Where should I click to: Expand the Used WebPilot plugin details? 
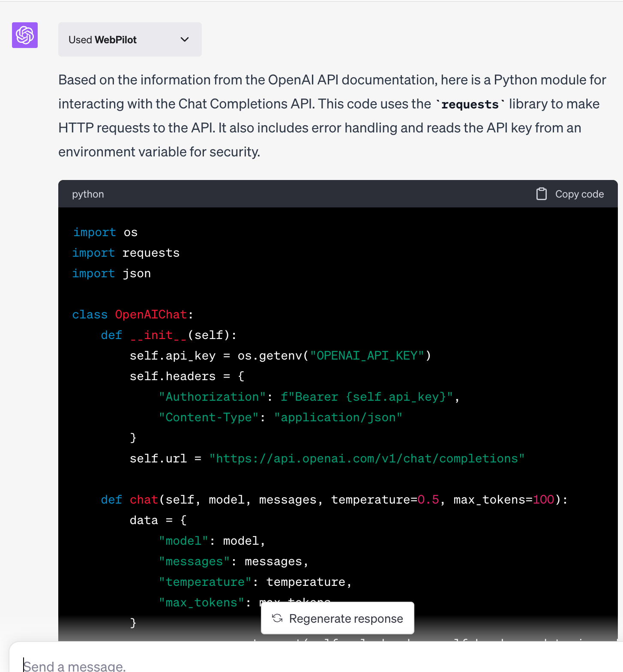(130, 39)
